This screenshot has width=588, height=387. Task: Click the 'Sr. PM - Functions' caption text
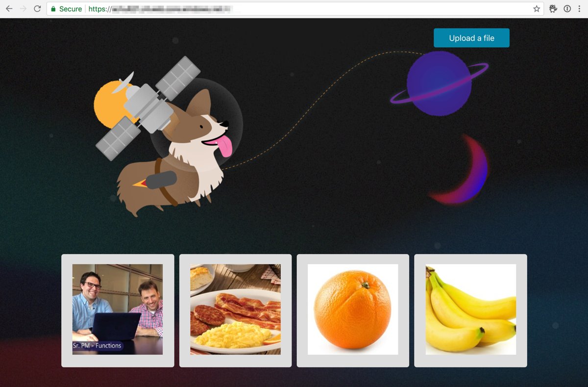pos(97,346)
